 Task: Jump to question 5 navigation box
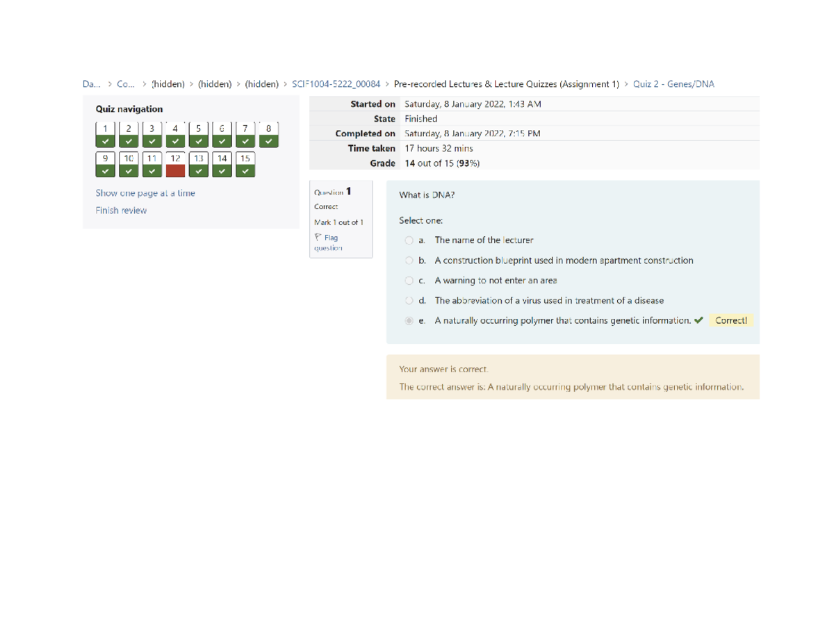[198, 135]
